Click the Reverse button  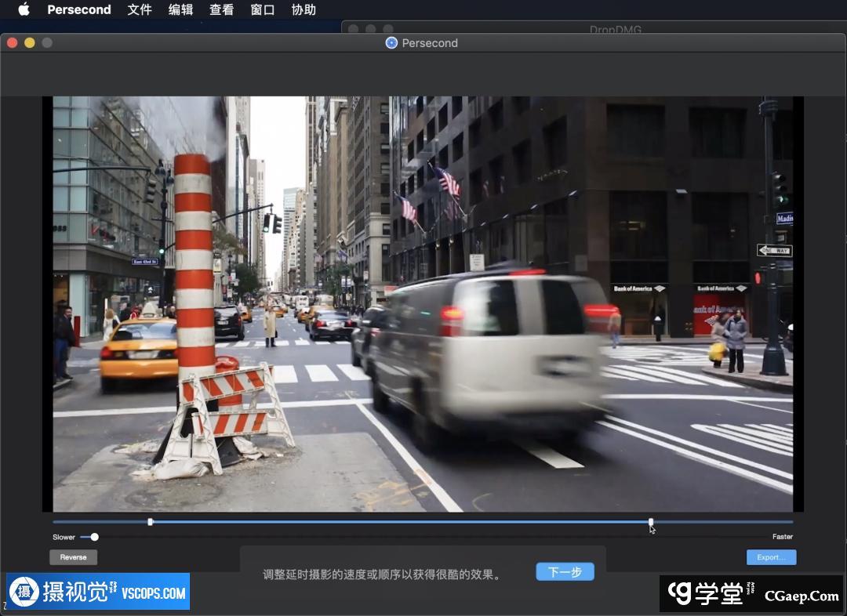click(x=73, y=557)
